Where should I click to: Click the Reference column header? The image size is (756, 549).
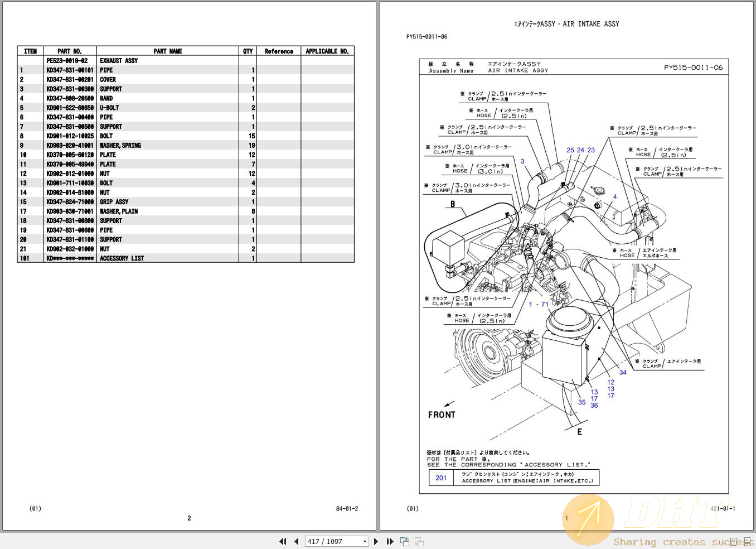279,51
